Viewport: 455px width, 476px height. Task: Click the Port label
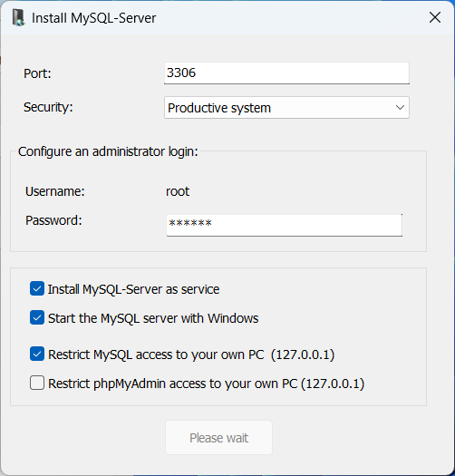pyautogui.click(x=37, y=73)
